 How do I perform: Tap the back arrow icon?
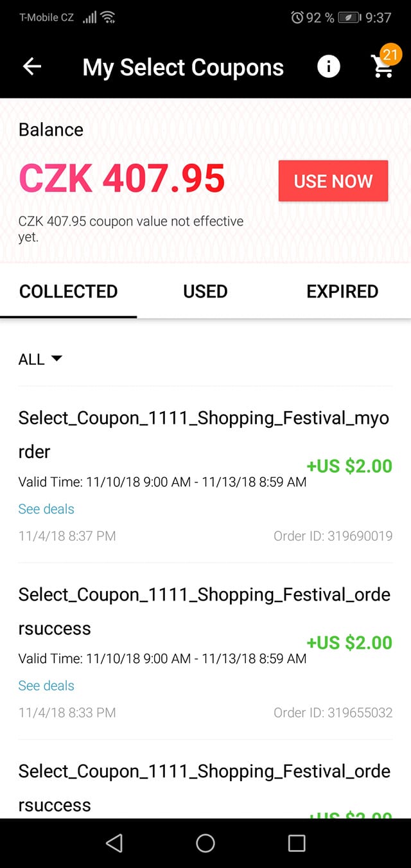click(x=32, y=67)
